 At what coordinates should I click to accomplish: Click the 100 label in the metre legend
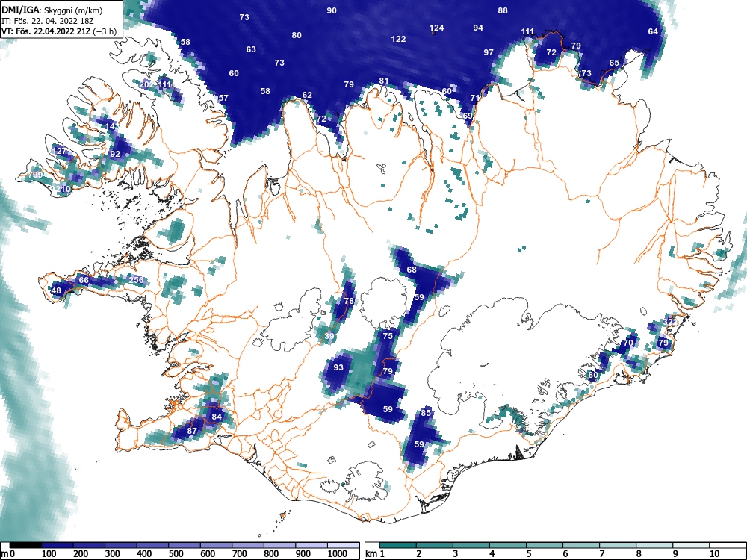click(x=49, y=554)
